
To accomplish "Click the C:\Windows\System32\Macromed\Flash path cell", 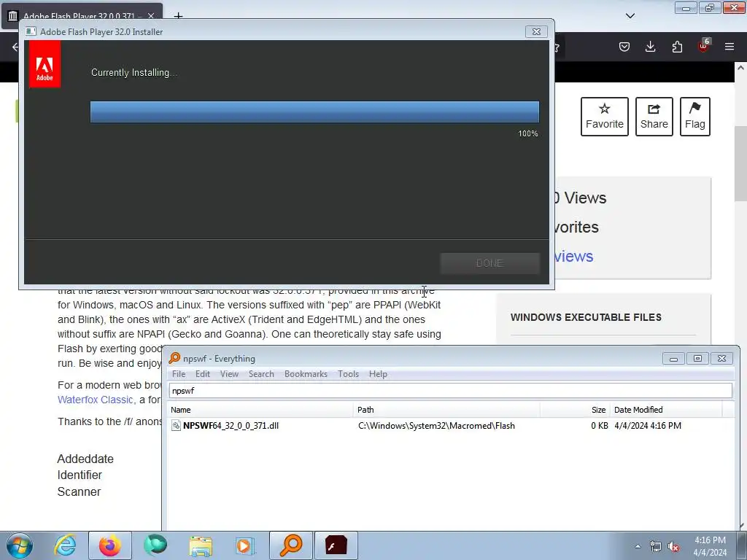I will (436, 426).
